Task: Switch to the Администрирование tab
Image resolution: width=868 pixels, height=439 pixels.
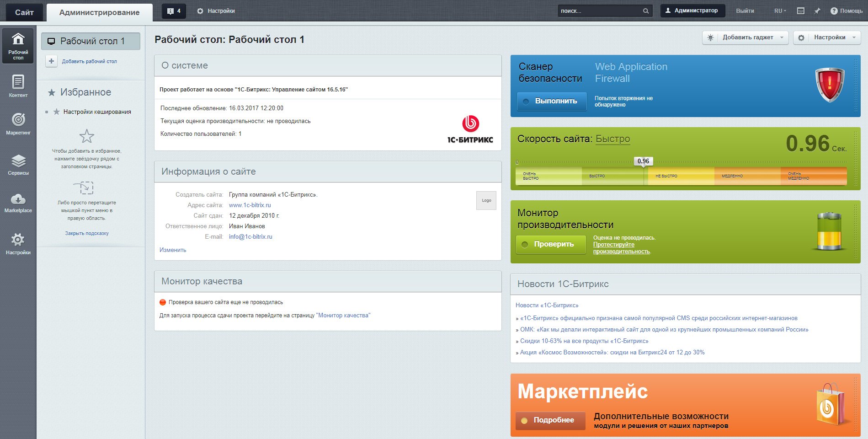Action: (100, 12)
